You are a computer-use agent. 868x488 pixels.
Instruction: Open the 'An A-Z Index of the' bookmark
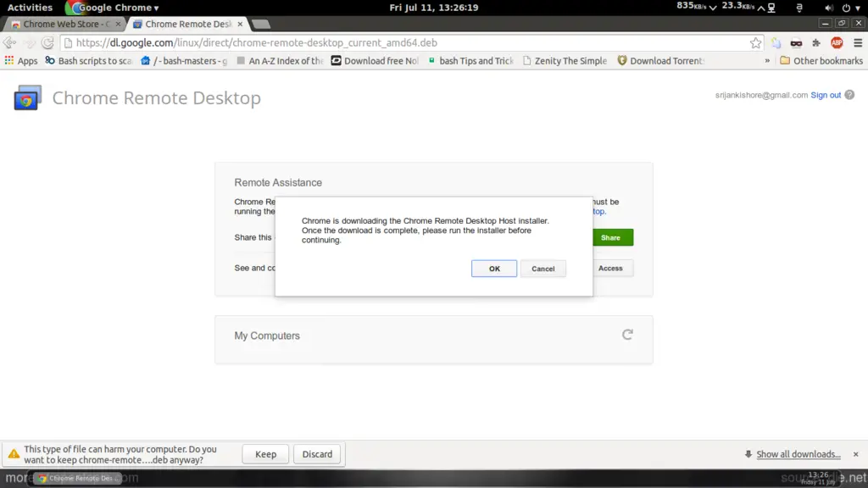pos(280,61)
